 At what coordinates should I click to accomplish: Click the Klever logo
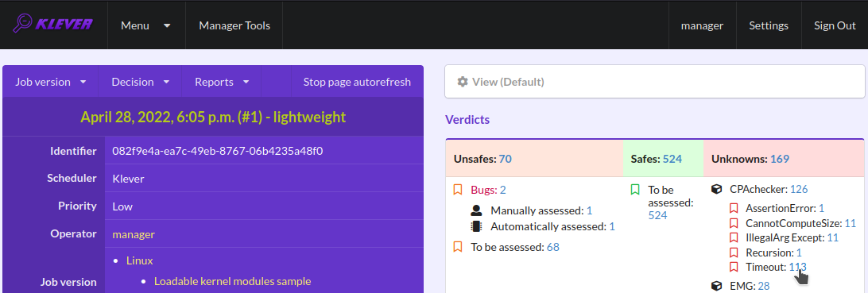point(53,25)
